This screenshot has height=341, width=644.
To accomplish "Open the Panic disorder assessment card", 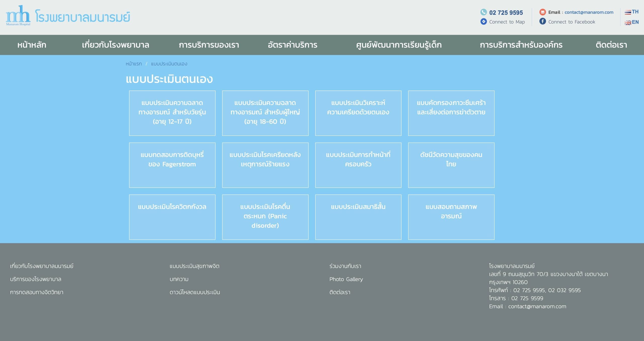I will 265,217.
